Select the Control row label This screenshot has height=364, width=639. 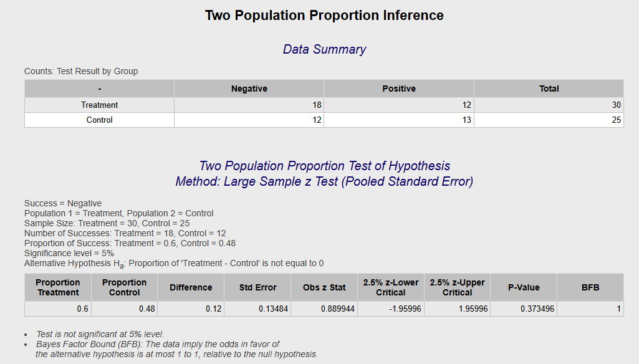(100, 120)
